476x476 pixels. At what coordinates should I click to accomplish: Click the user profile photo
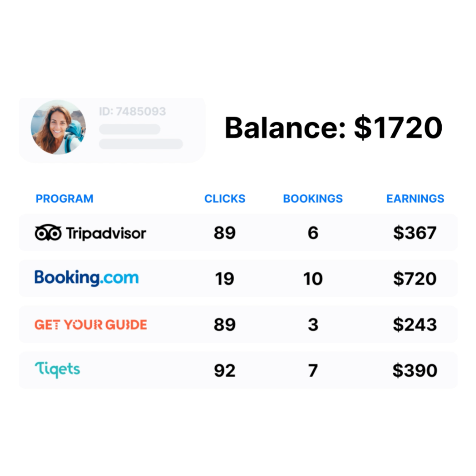(x=58, y=127)
